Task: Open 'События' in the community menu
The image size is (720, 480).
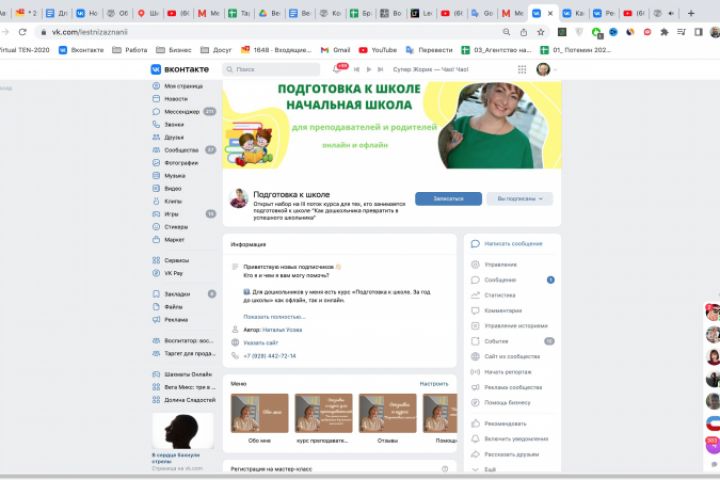Action: coord(489,341)
